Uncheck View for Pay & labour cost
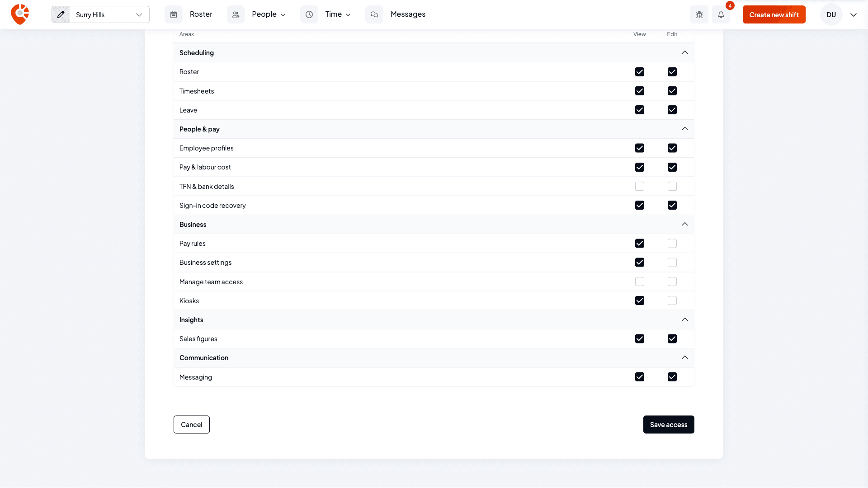 640,167
